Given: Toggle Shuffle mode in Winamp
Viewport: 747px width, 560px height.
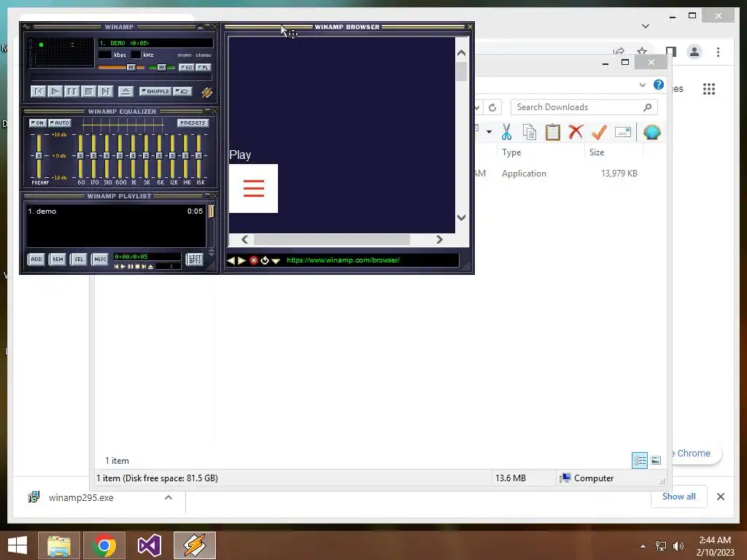Looking at the screenshot, I should (x=155, y=91).
